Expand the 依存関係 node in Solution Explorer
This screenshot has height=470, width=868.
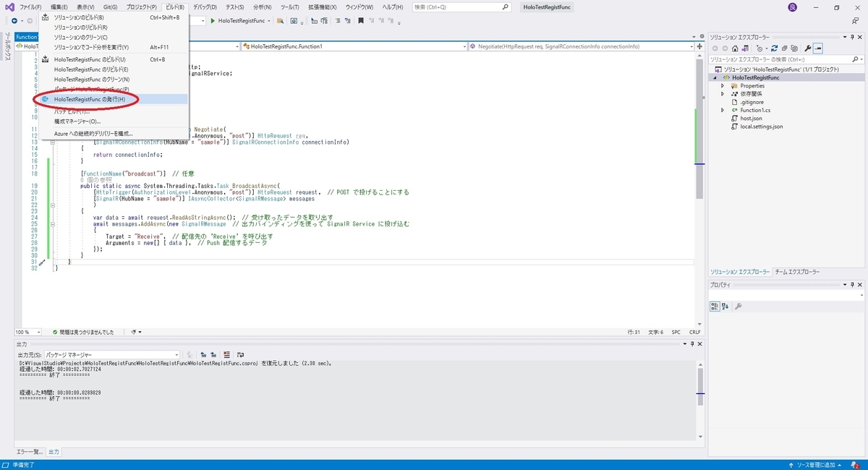tap(722, 94)
